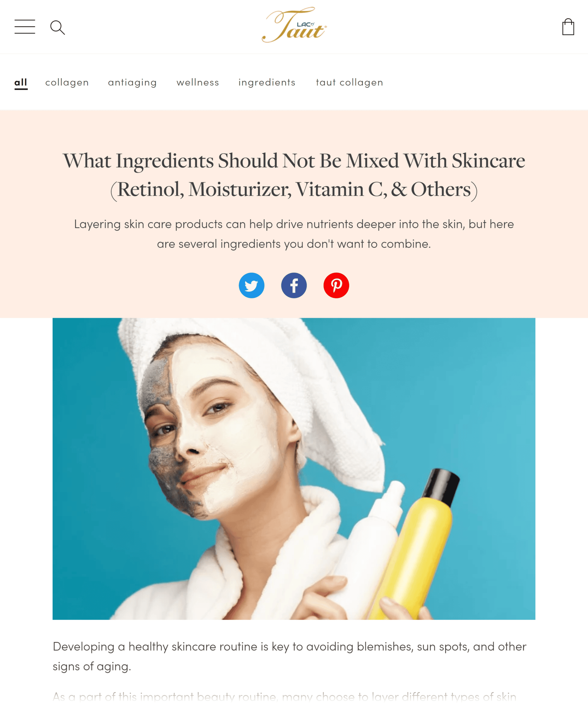Filter posts by ingredients category
Screen dimensions: 588x709
267,82
